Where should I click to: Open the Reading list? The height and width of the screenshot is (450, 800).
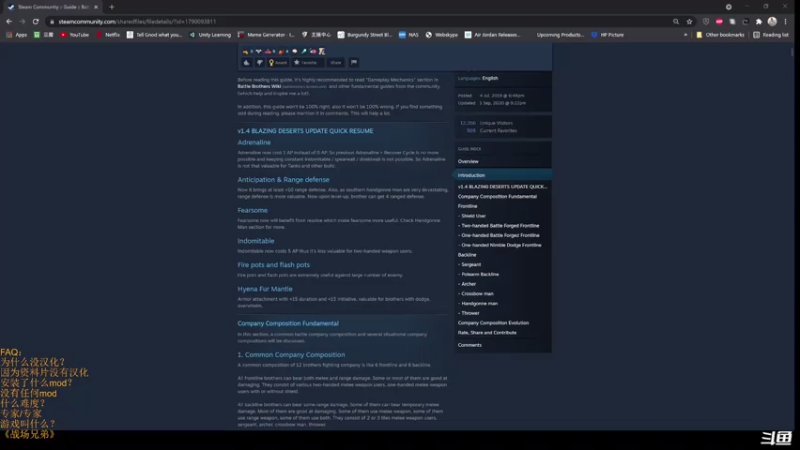click(x=771, y=35)
